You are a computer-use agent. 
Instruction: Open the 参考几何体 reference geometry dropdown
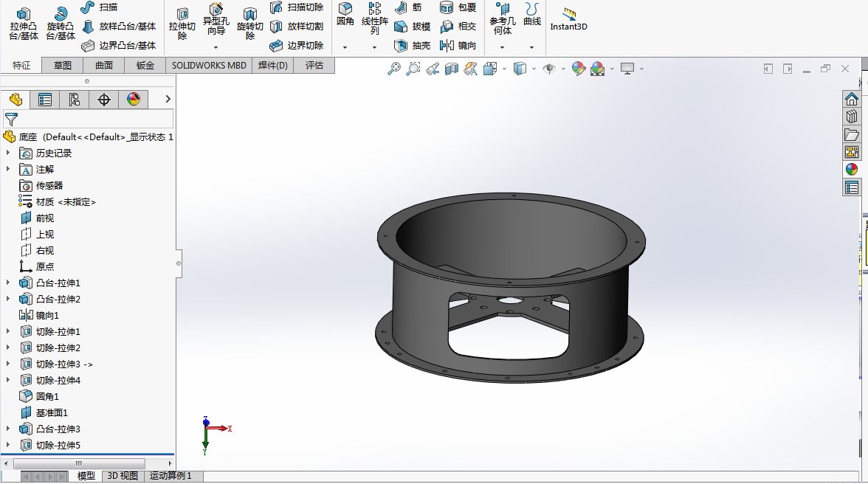tap(502, 47)
